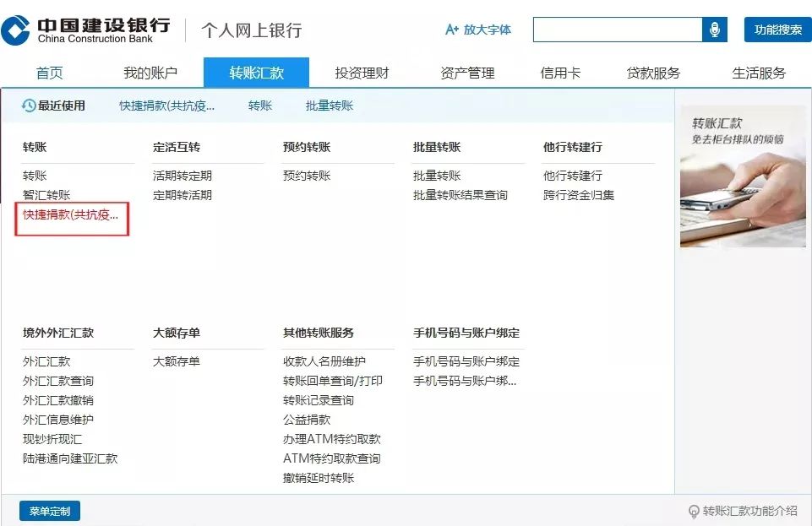Click 菜单定制 menu customization button

pos(49,510)
